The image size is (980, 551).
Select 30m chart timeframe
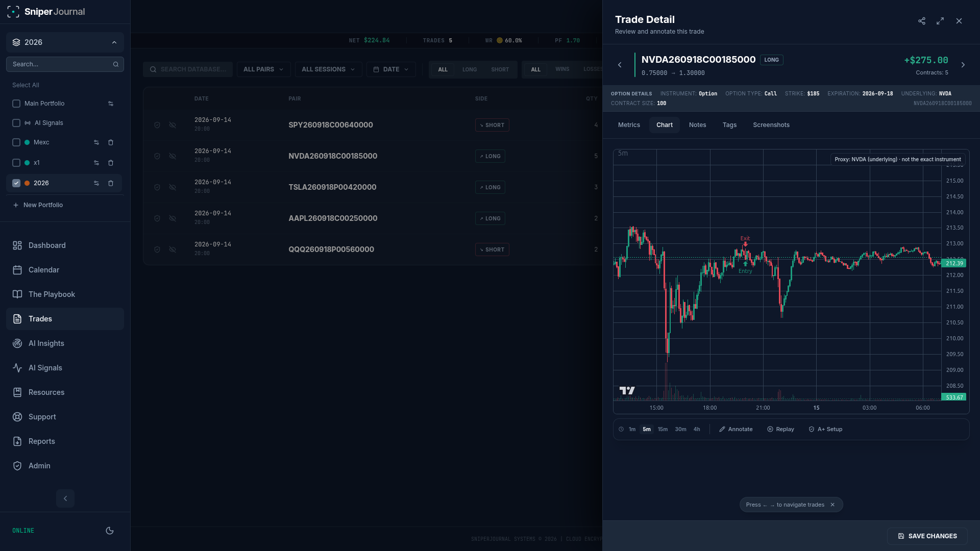click(x=680, y=430)
